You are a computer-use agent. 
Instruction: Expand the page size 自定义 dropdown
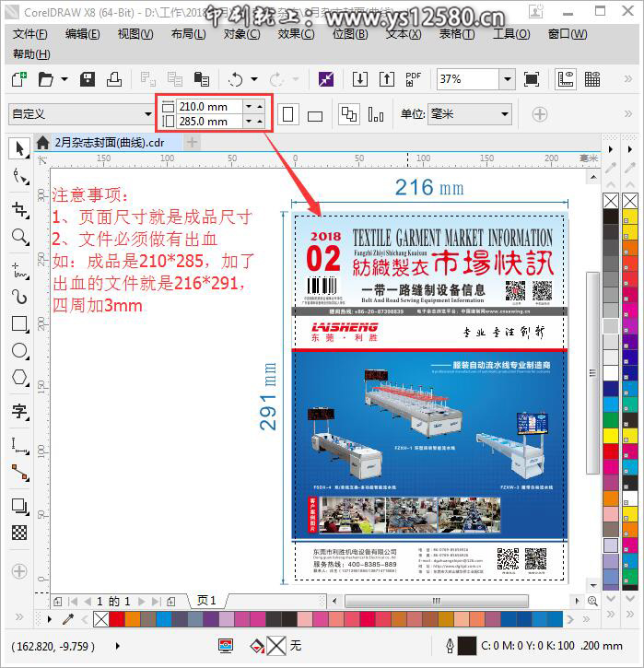(x=148, y=114)
